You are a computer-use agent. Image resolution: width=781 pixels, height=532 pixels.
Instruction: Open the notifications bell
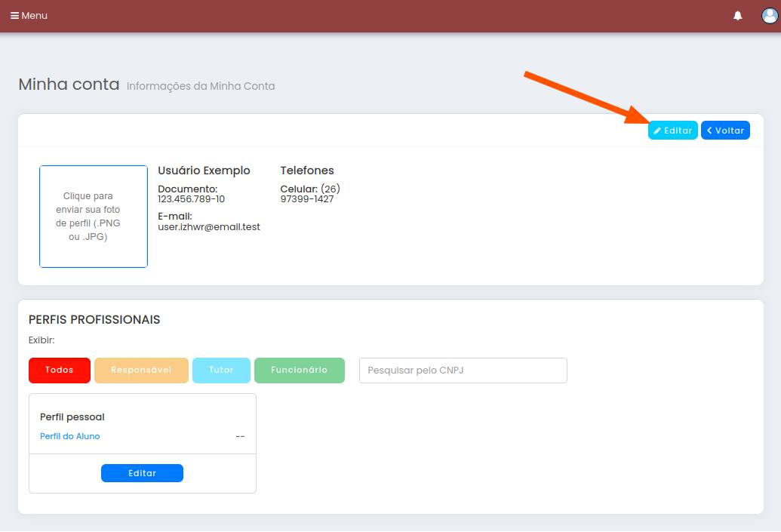(737, 16)
